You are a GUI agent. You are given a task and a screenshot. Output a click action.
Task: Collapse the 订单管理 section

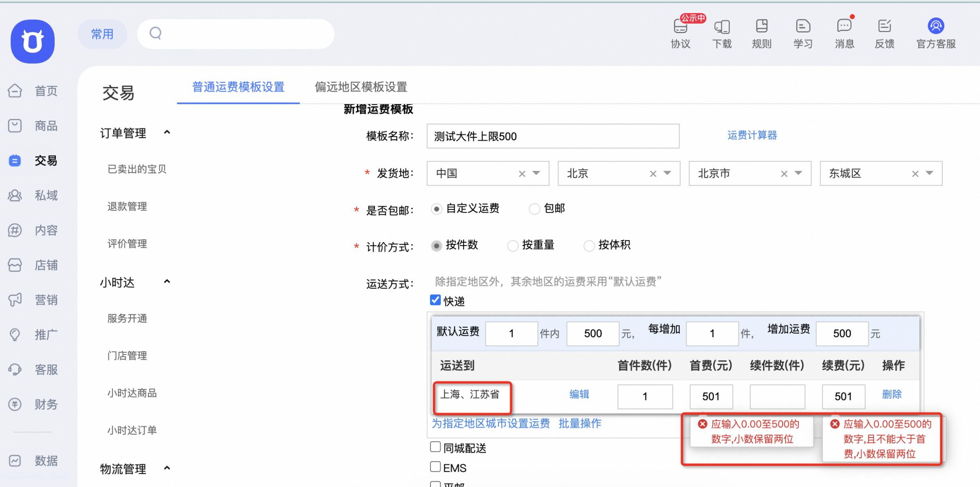coord(167,132)
